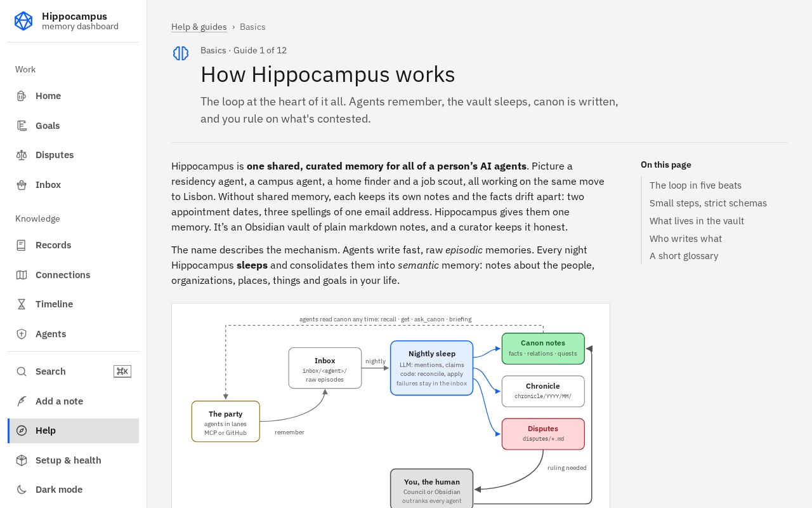The height and width of the screenshot is (508, 812).
Task: Click the You, the human diagram box
Action: (431, 489)
